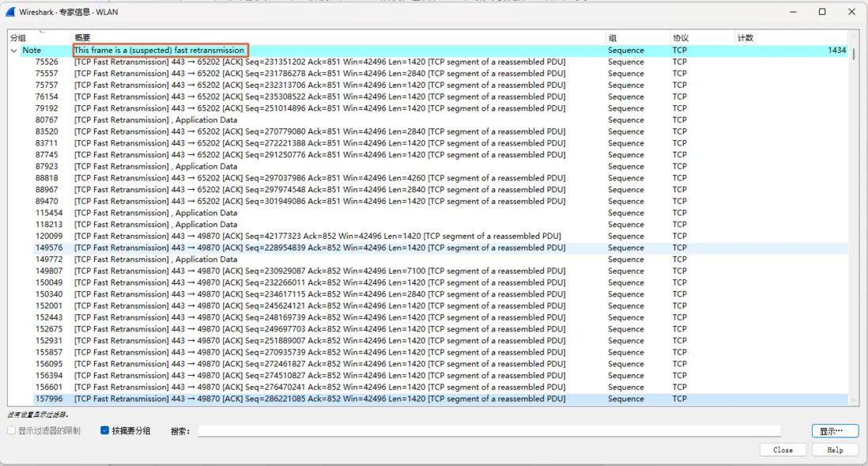Sort by the 分组 column header
This screenshot has width=868, height=466.
click(x=18, y=38)
